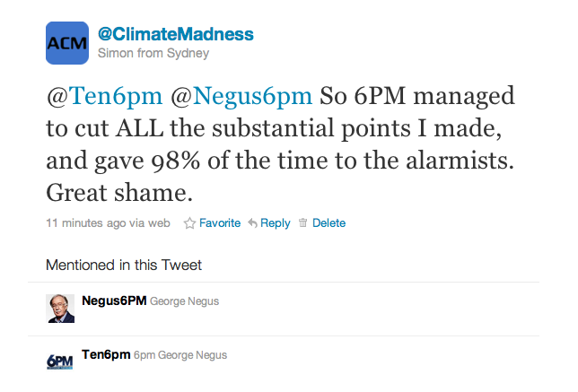The height and width of the screenshot is (392, 578).
Task: Click the Favorite text link
Action: [220, 223]
